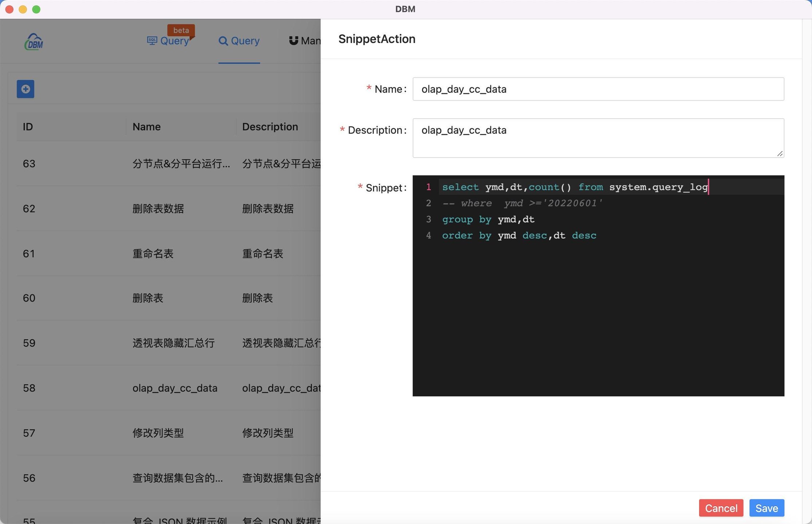Click the magnet icon next to Man tab
Image resolution: width=812 pixels, height=524 pixels.
[293, 41]
